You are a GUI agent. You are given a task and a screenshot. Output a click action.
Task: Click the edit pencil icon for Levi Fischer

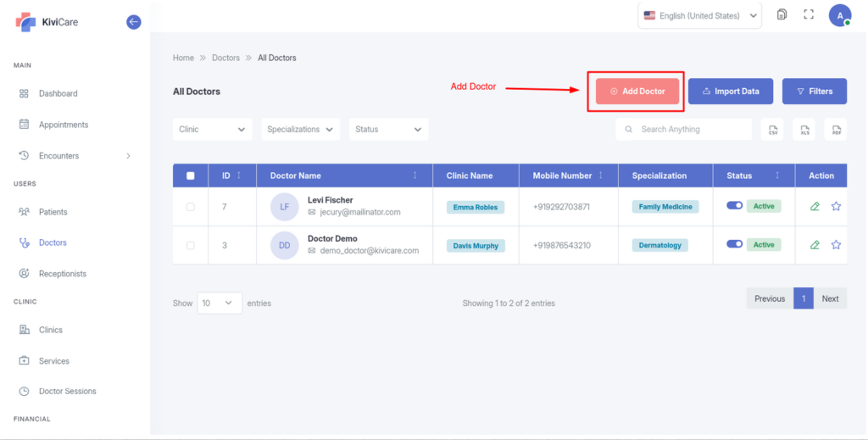point(815,206)
